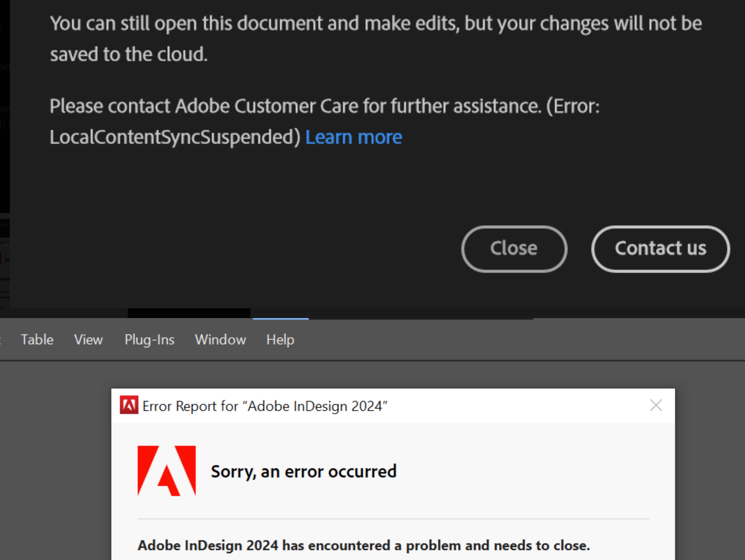Click the LocalContentSyncSuspended error code text

[174, 137]
